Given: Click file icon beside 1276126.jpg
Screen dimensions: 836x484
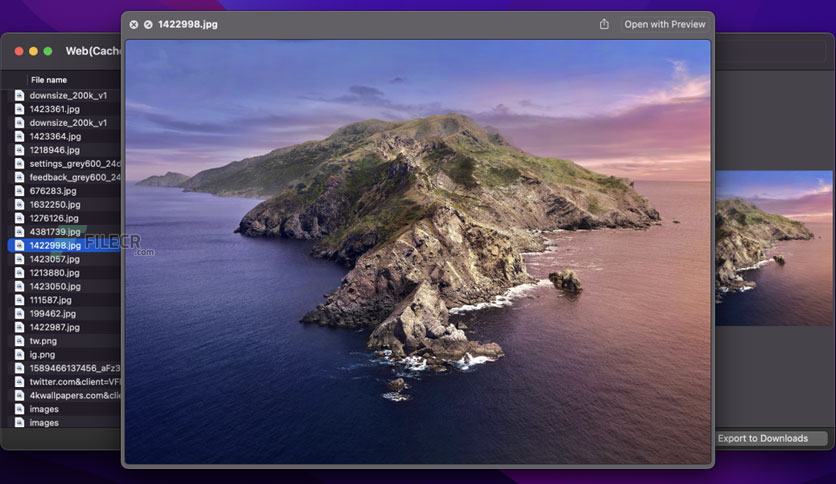Looking at the screenshot, I should coord(20,218).
